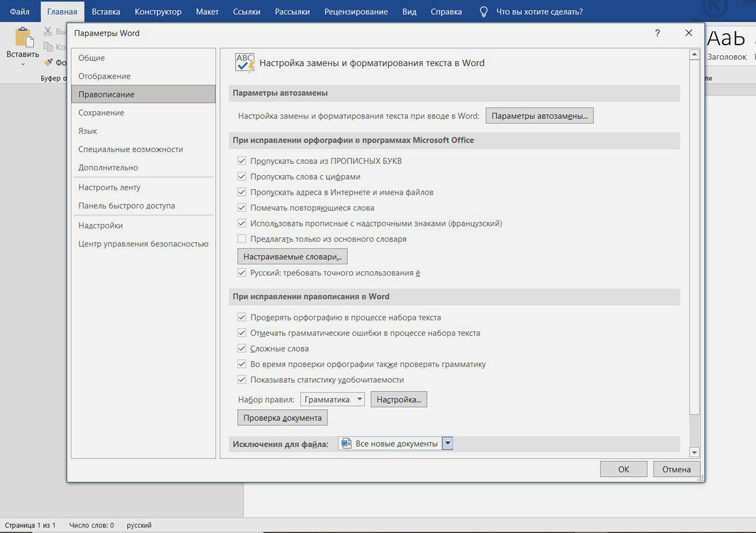The image size is (756, 533).
Task: Enable Предлагать только из основного словаря
Action: tap(242, 239)
